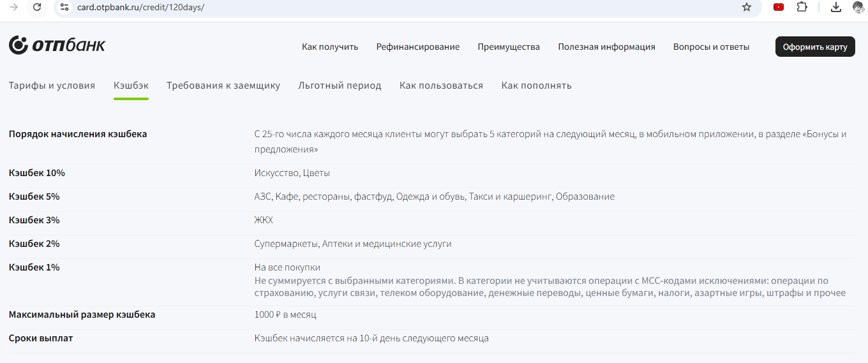Switch to the Тарифы и условия tab
The image size is (868, 363).
coord(52,85)
